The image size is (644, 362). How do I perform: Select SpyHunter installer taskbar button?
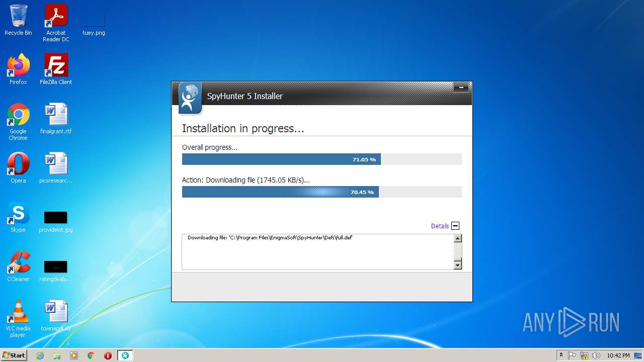[x=125, y=355]
